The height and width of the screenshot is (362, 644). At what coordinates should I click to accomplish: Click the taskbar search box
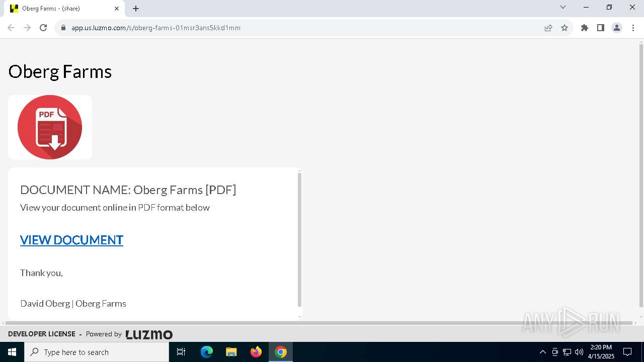[97, 352]
